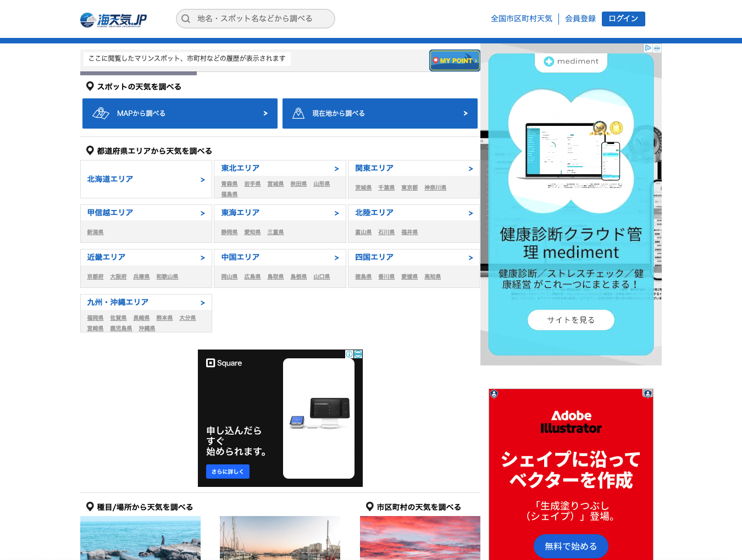Expand the 関東エリア chevron

point(470,169)
